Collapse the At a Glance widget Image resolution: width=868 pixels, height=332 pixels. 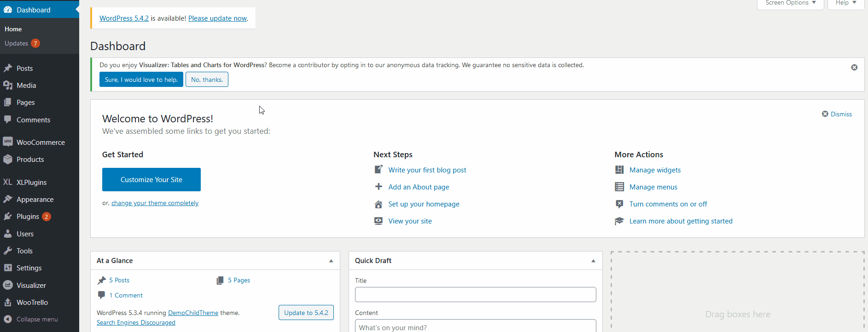point(331,261)
